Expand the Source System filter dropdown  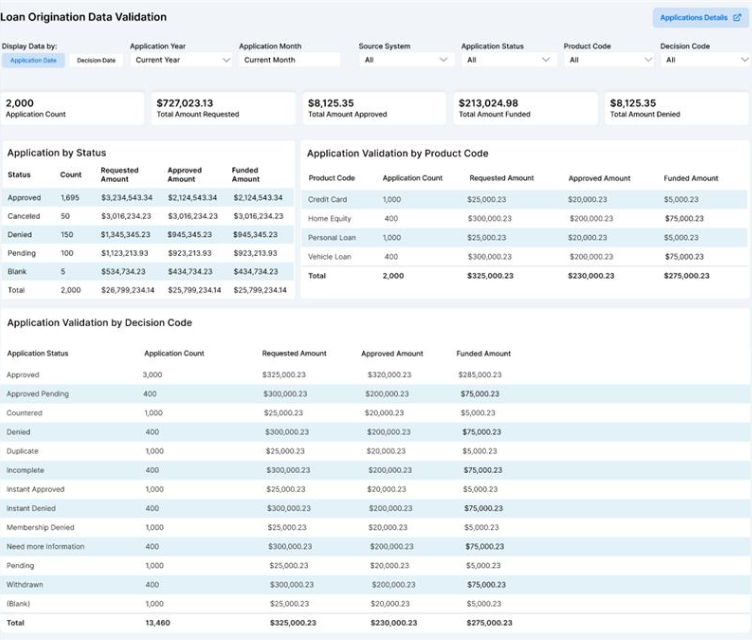coord(403,60)
